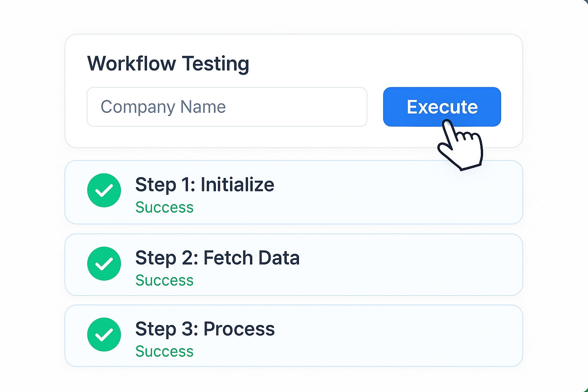This screenshot has width=588, height=392.
Task: Click the white tick inside Step 1's circle
Action: pos(104,191)
